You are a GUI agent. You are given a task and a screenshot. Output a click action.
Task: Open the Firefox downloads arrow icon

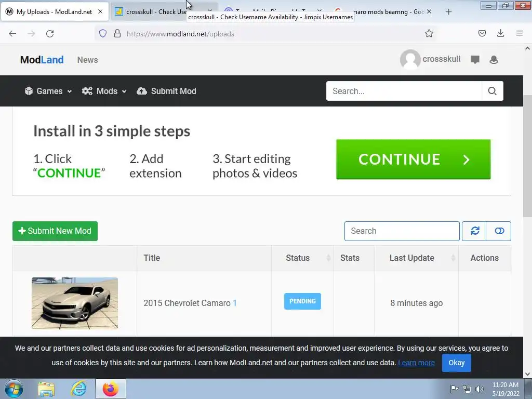tap(500, 33)
